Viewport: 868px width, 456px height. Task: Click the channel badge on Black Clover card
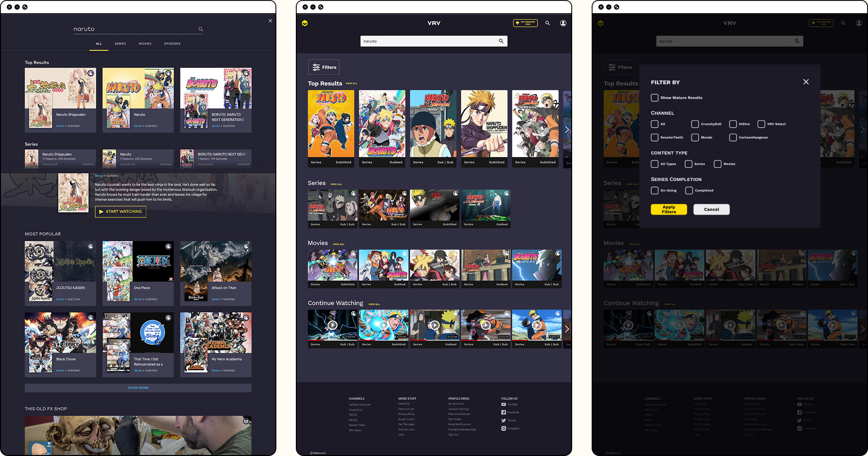click(91, 318)
